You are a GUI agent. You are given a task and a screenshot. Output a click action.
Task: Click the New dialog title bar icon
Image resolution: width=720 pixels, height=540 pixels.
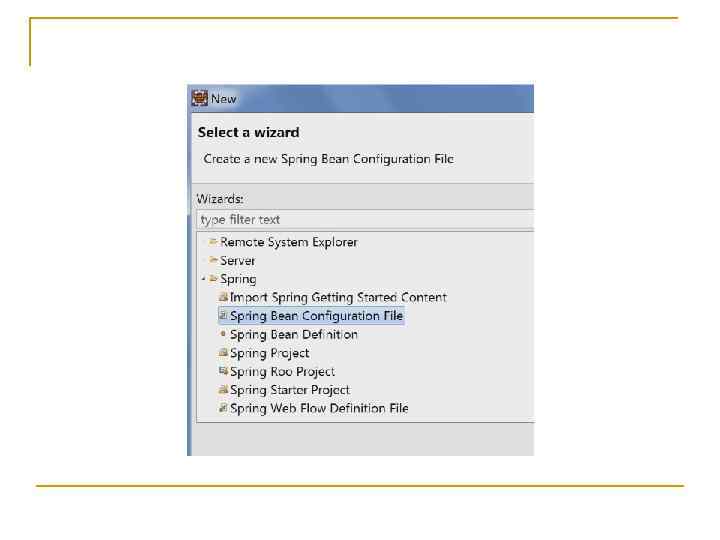point(200,98)
